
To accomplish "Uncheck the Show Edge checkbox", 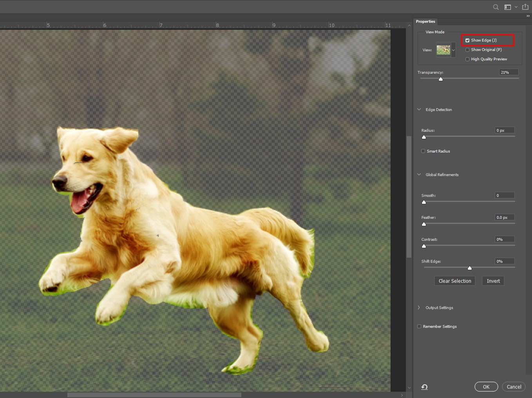I will 467,40.
